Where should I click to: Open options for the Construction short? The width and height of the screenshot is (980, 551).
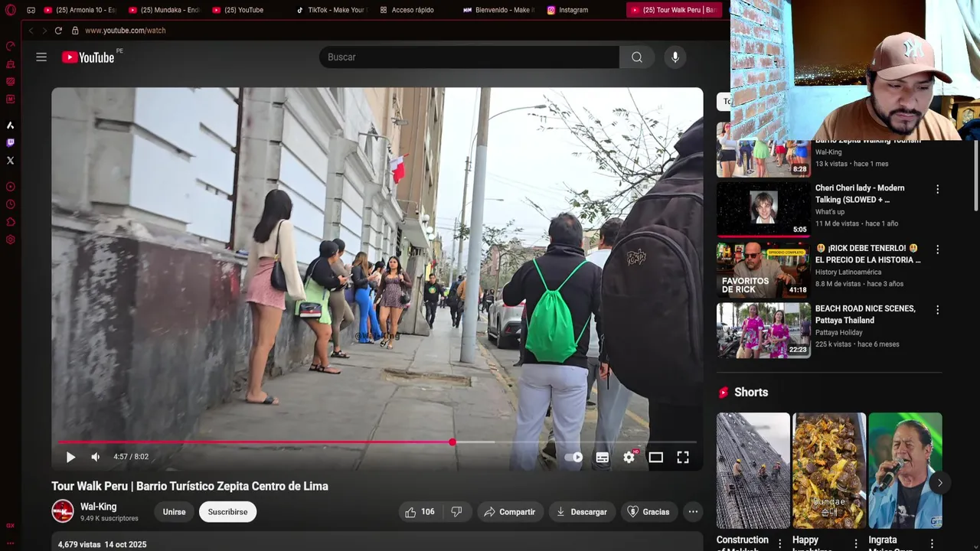coord(780,543)
